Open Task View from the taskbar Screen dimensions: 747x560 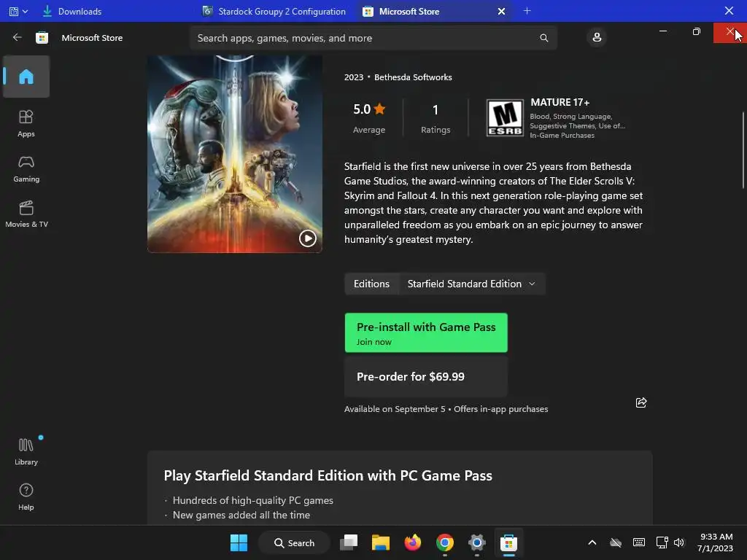349,542
